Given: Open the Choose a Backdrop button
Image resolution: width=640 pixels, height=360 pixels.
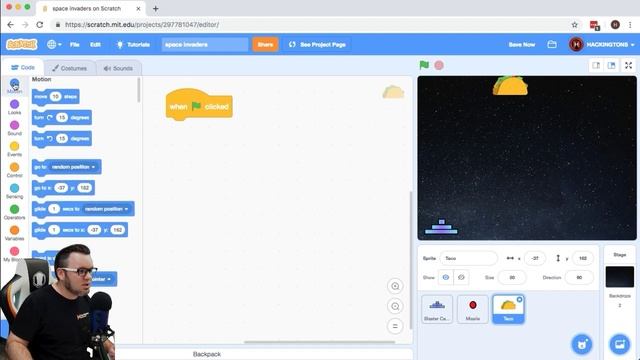Looking at the screenshot, I should (620, 344).
